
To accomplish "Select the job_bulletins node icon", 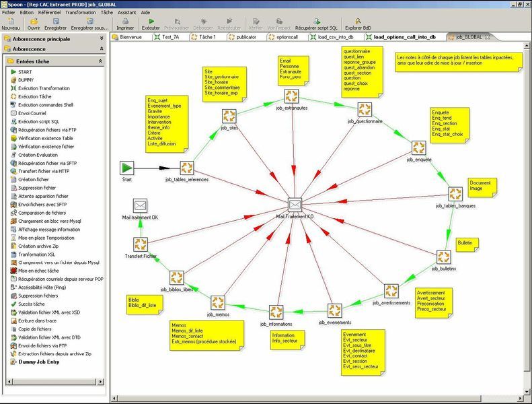I will pos(444,257).
